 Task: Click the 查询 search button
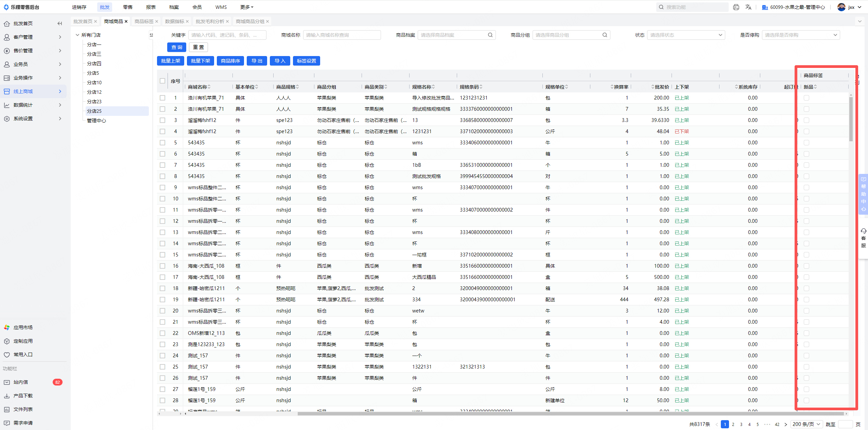click(x=177, y=47)
